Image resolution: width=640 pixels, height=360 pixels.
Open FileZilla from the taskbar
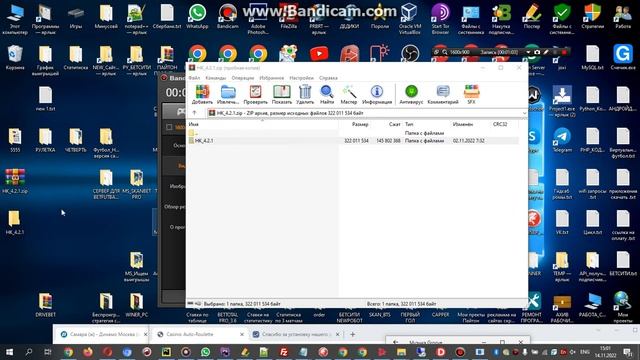coord(283,352)
